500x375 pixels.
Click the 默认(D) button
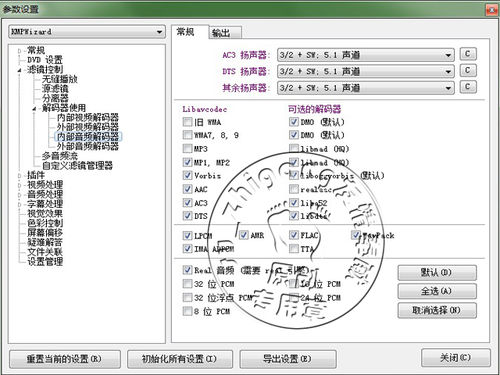coord(437,273)
